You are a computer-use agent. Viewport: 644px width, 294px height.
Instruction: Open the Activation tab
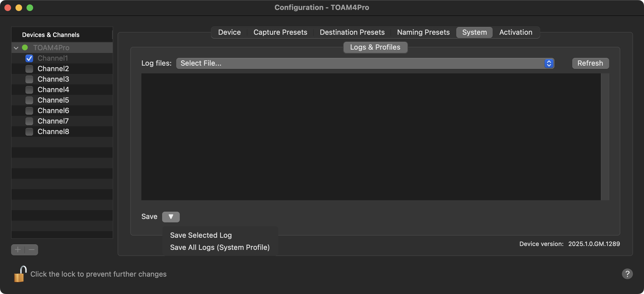click(516, 32)
